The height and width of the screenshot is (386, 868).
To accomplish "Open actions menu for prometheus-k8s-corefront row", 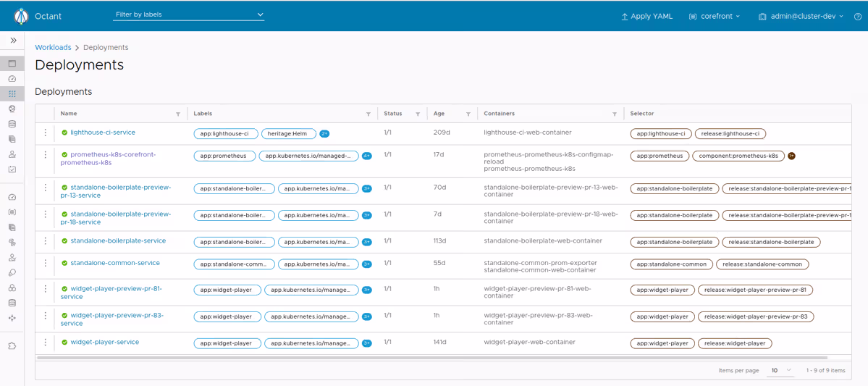I will tap(46, 156).
